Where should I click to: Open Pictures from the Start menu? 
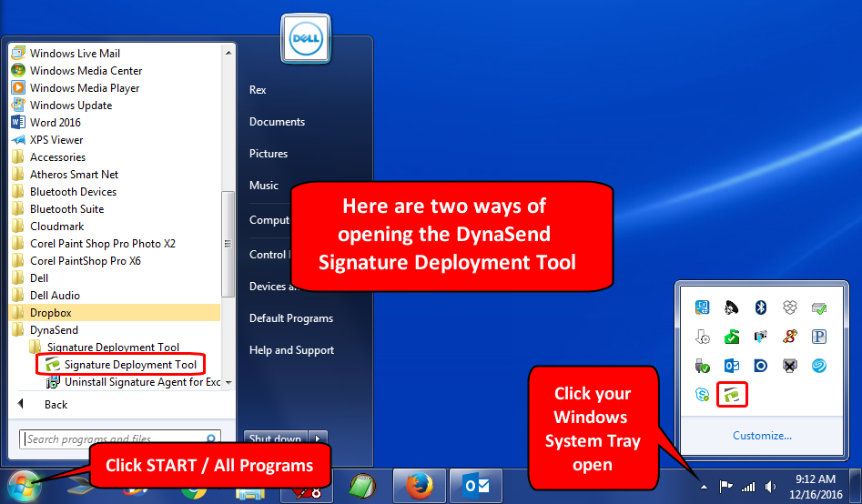click(x=269, y=154)
